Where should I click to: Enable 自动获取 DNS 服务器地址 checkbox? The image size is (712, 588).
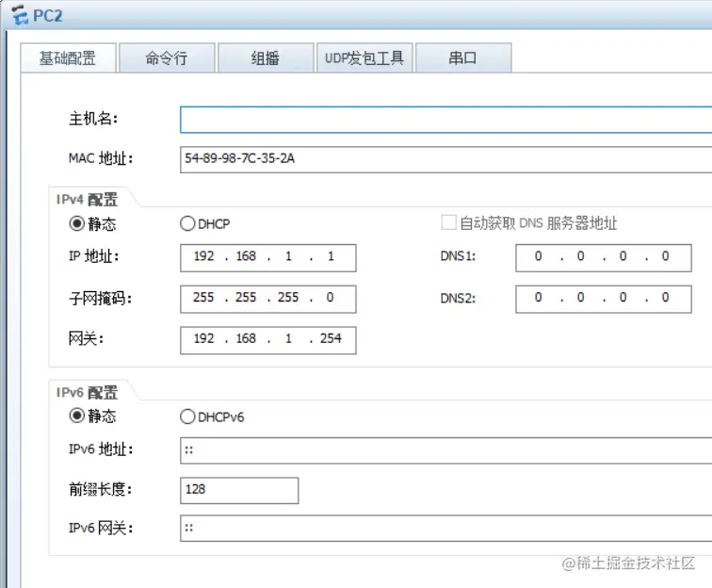[448, 222]
